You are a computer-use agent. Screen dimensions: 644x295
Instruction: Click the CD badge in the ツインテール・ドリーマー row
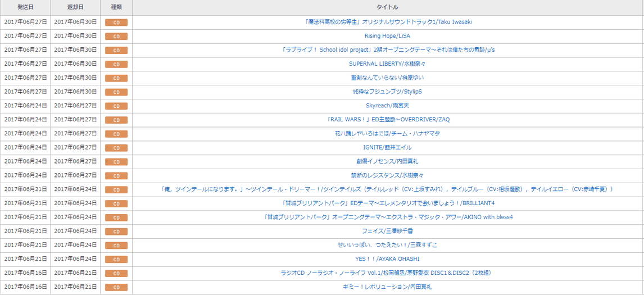(x=116, y=189)
